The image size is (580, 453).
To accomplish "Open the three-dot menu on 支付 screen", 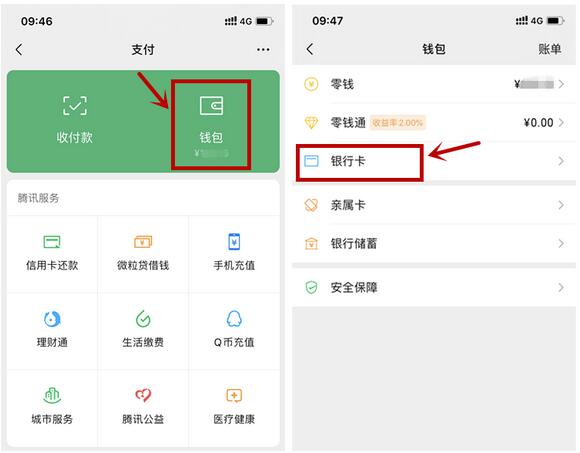I will tap(263, 50).
